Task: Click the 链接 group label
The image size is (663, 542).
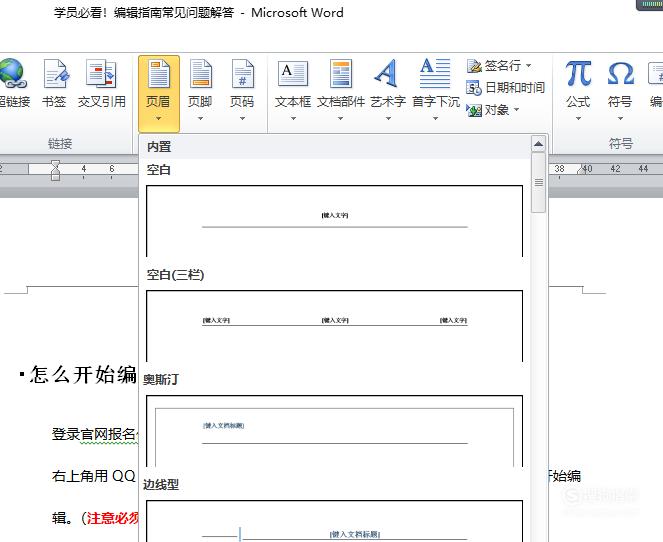Action: click(60, 144)
